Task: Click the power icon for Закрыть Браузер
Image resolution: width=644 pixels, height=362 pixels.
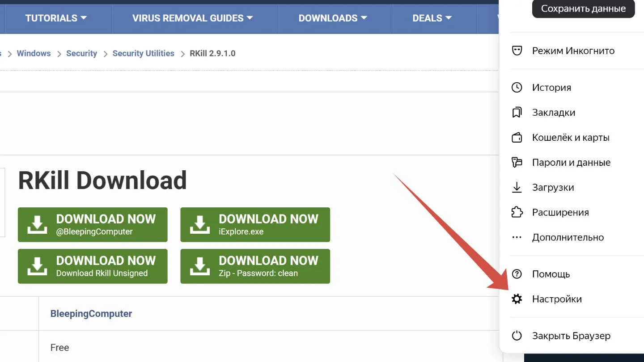Action: pos(517,336)
